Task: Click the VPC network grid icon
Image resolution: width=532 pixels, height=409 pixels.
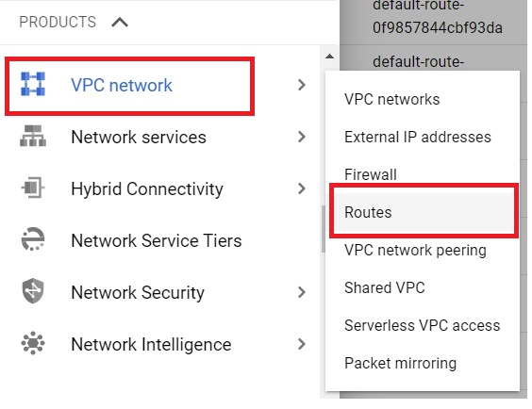Action: click(x=33, y=84)
